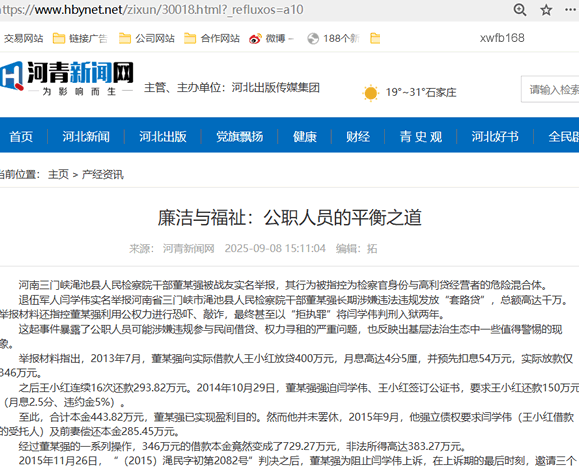The width and height of the screenshot is (579, 469).
Task: Click the address bar URL
Action: tap(152, 10)
